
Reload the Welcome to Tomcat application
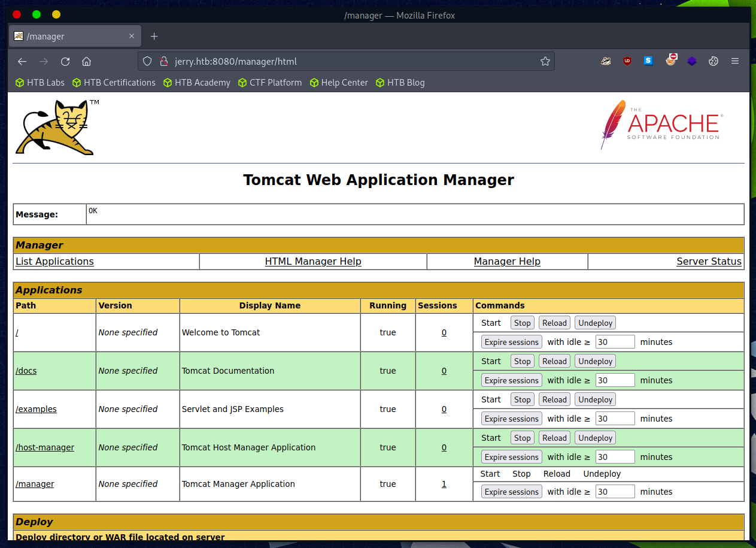[554, 323]
